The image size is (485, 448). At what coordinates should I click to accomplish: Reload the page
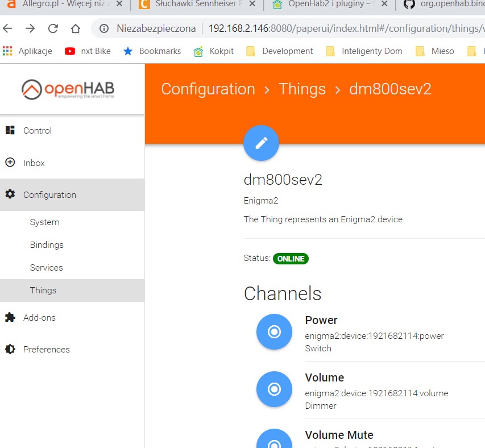pos(53,28)
